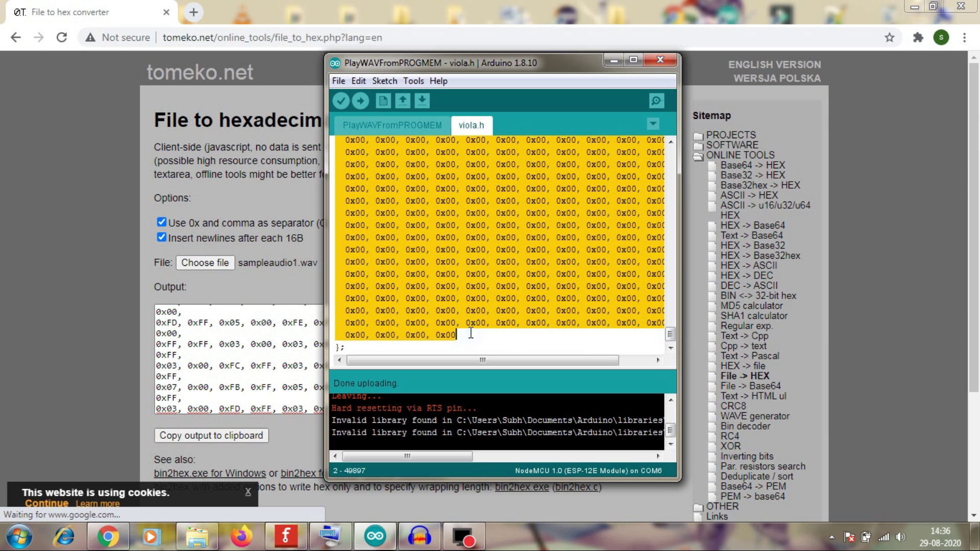The image size is (980, 551).
Task: Open a new browser tab
Action: click(x=193, y=12)
